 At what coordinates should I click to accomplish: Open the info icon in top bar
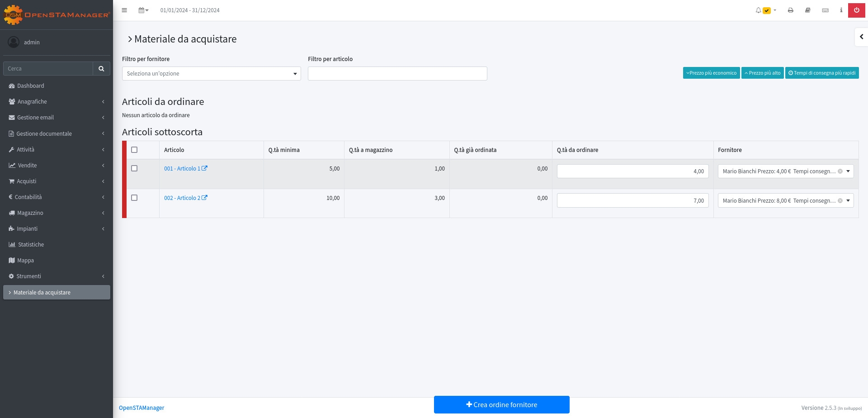(841, 10)
